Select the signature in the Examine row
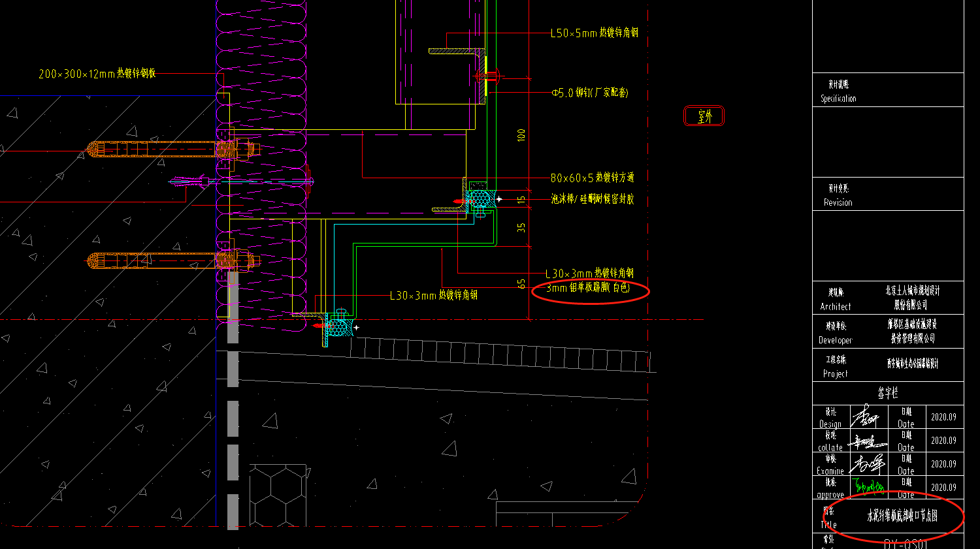 pos(868,464)
